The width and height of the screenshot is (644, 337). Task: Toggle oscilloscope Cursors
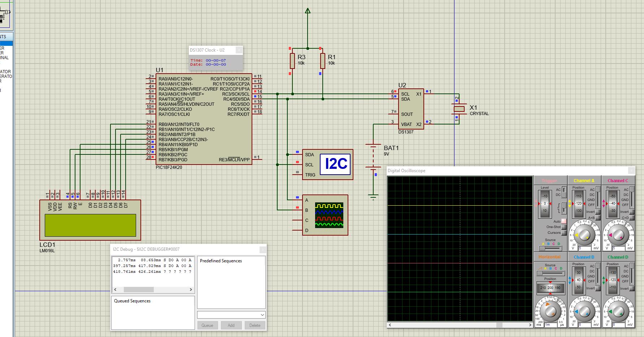[564, 233]
